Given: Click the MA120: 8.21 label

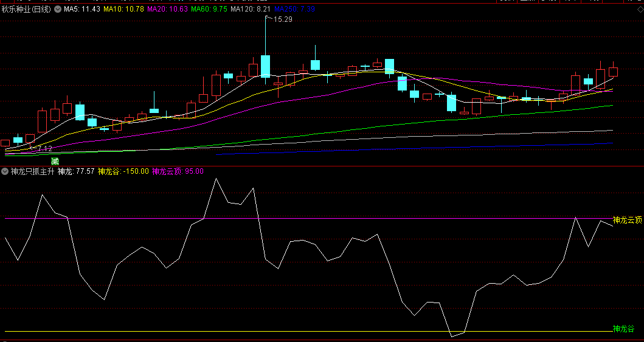Looking at the screenshot, I should (x=251, y=9).
